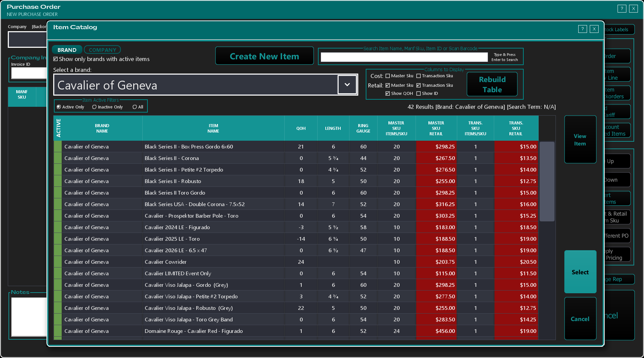Sort by QOH column header
Screen dimensions: 644x358
point(301,128)
